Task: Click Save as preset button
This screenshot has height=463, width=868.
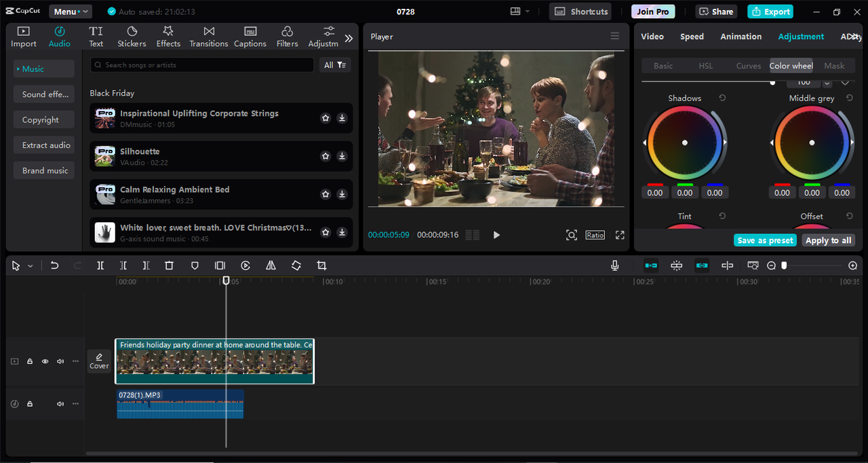Action: pos(765,240)
